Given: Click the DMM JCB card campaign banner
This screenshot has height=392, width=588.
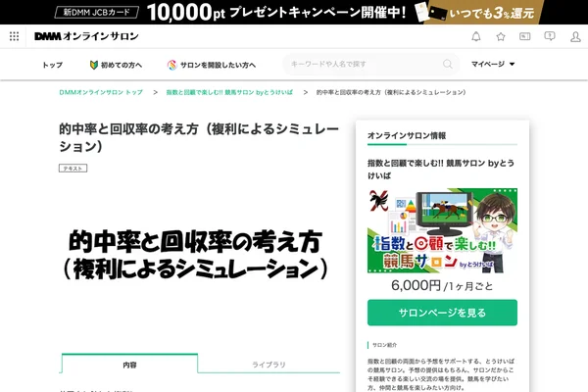Looking at the screenshot, I should click(x=294, y=12).
